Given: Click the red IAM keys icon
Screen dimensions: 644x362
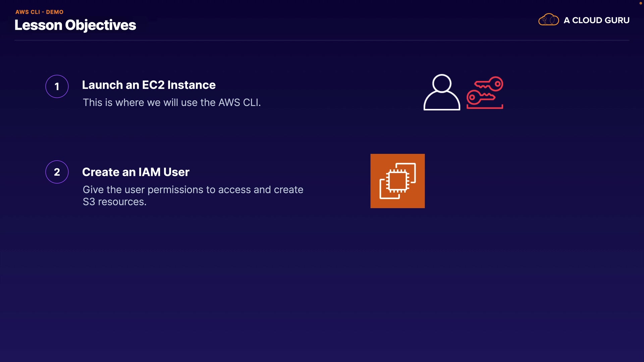Looking at the screenshot, I should 485,92.
